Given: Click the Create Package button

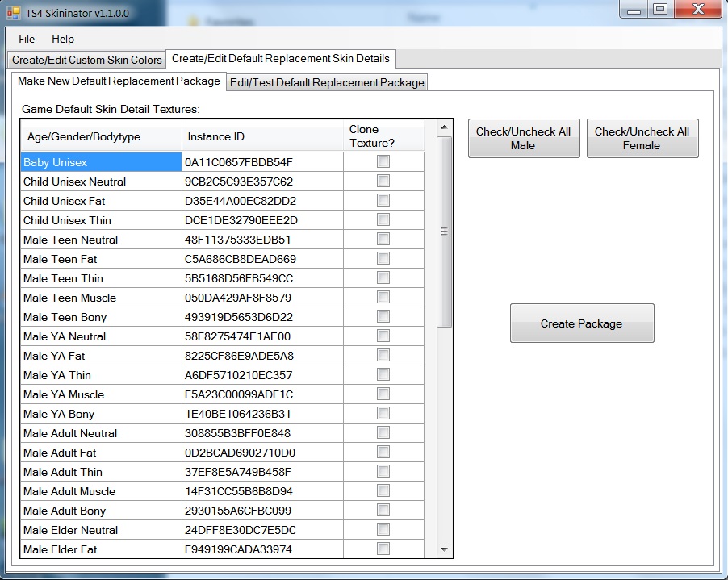Looking at the screenshot, I should 582,323.
